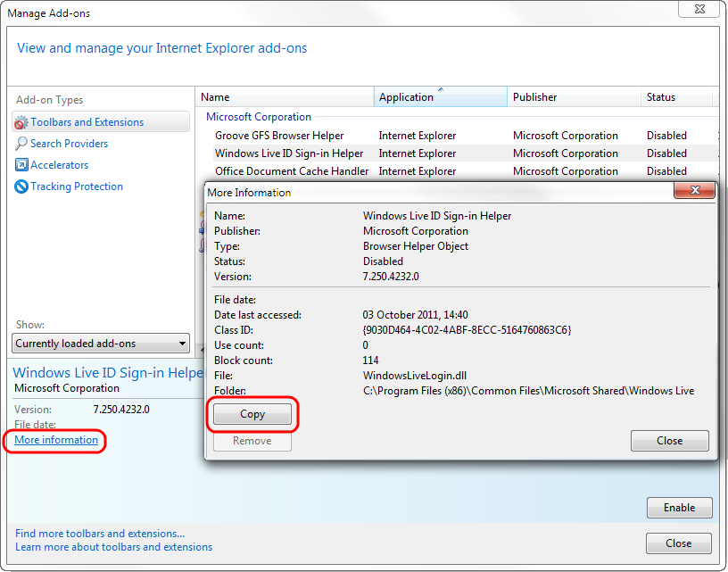Close the Manage Add-ons window via Close button
Image resolution: width=728 pixels, height=572 pixels.
tap(678, 543)
